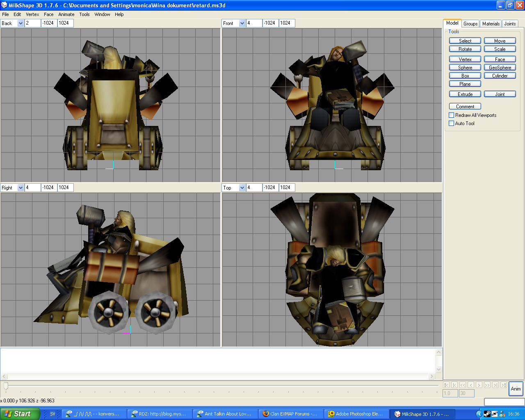525x420 pixels.
Task: Click the Comment button
Action: click(x=465, y=107)
